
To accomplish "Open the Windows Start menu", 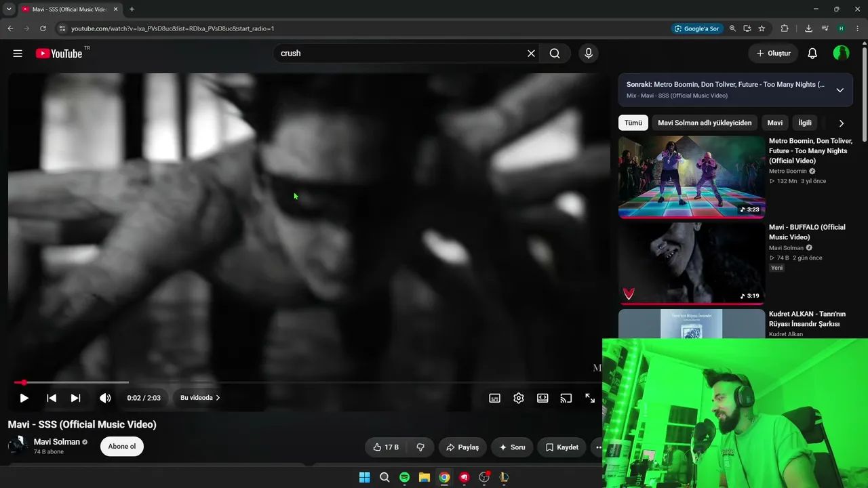I will tap(365, 477).
